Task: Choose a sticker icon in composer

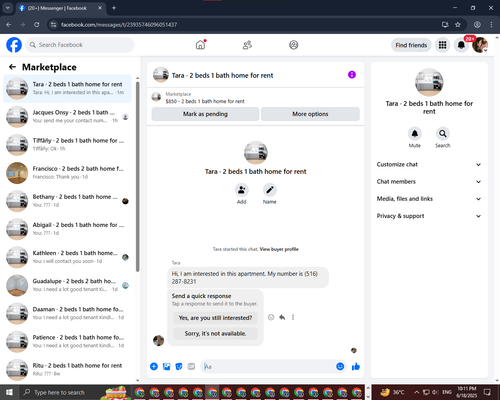Action: coord(179,367)
